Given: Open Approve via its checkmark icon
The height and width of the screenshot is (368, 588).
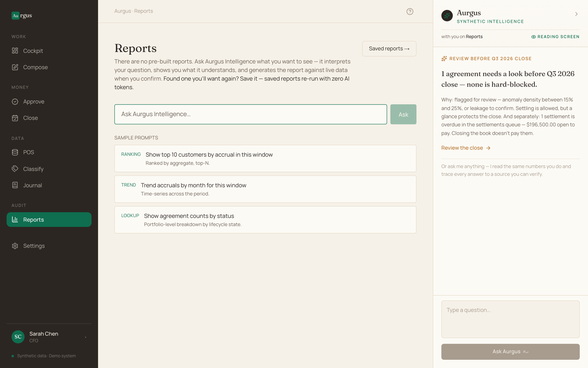Looking at the screenshot, I should point(15,102).
